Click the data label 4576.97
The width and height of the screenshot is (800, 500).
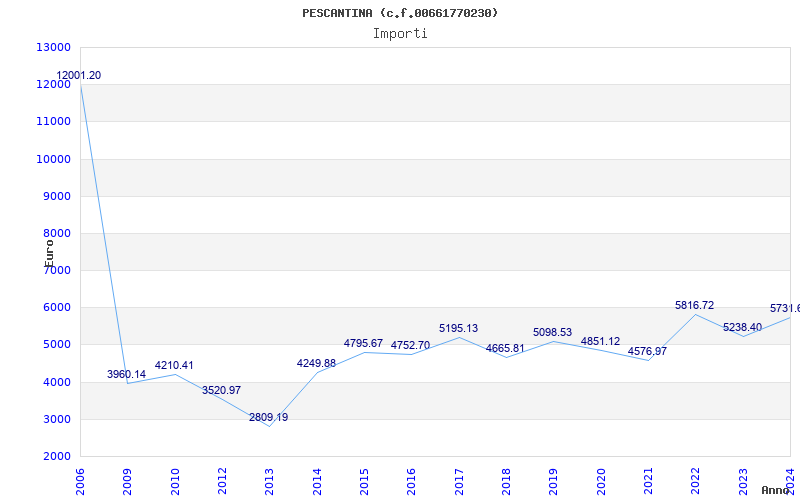647,352
